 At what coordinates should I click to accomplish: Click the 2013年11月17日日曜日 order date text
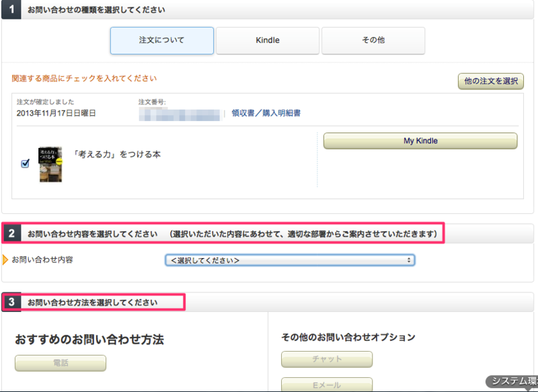[x=56, y=113]
